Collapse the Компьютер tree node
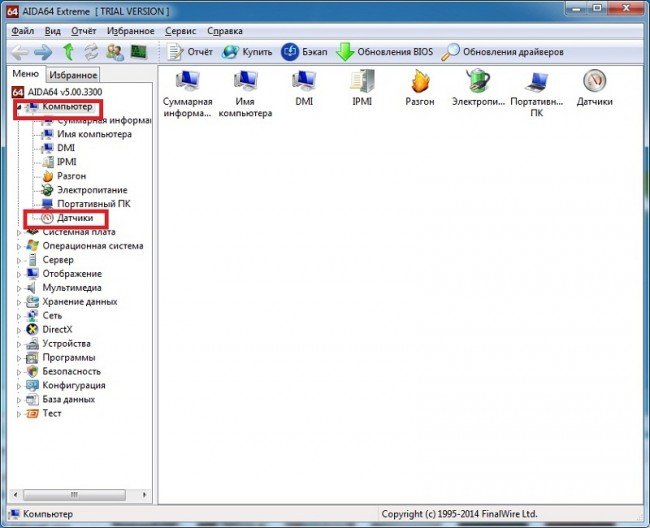 coord(20,106)
